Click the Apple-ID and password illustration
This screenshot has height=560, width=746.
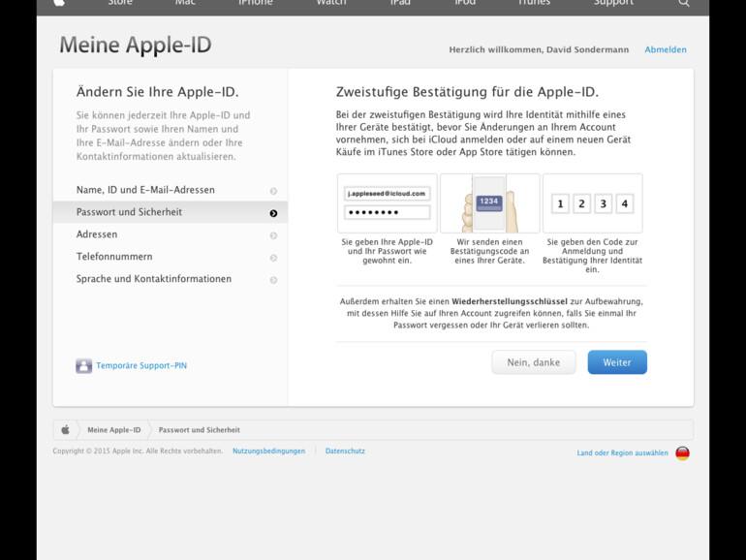388,203
